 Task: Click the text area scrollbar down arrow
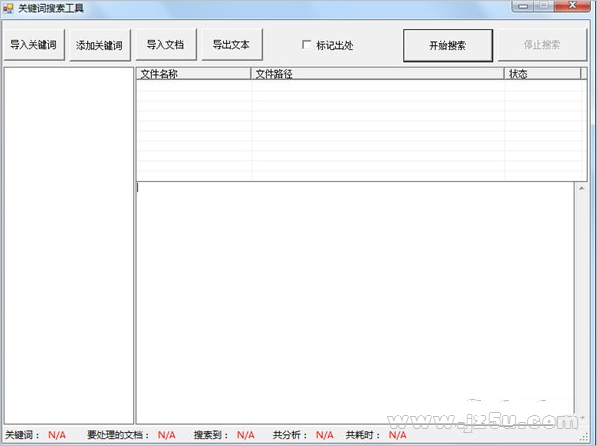[x=581, y=418]
